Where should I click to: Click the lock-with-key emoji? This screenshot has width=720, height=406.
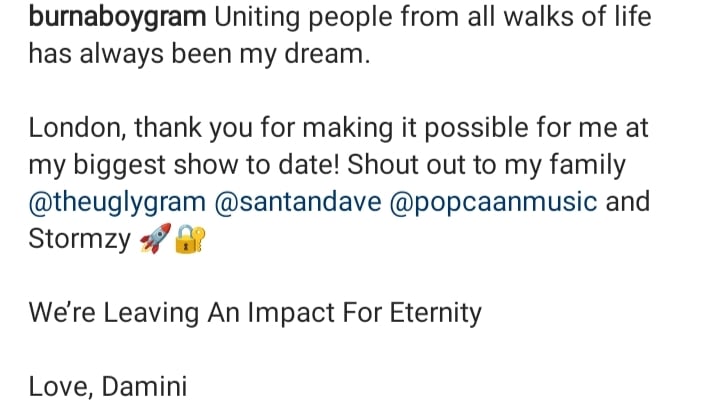(x=189, y=240)
